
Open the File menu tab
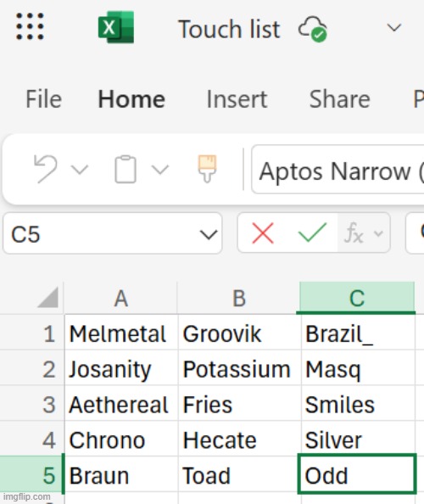44,99
